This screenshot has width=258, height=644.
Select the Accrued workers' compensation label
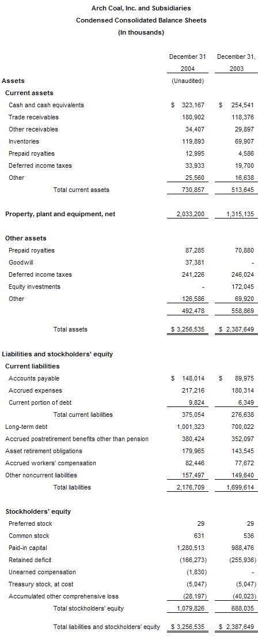[x=51, y=464]
